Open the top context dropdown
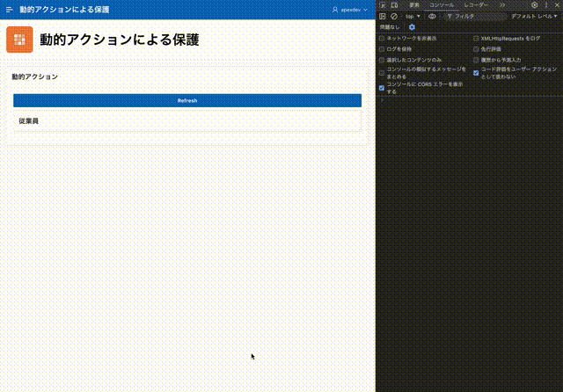Image resolution: width=563 pixels, height=392 pixels. (x=413, y=16)
